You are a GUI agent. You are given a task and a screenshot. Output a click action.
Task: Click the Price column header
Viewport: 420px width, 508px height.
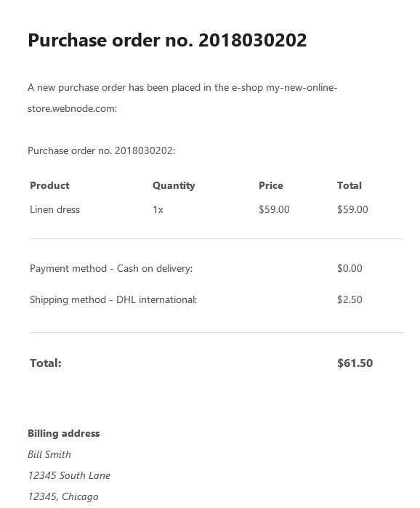(271, 185)
